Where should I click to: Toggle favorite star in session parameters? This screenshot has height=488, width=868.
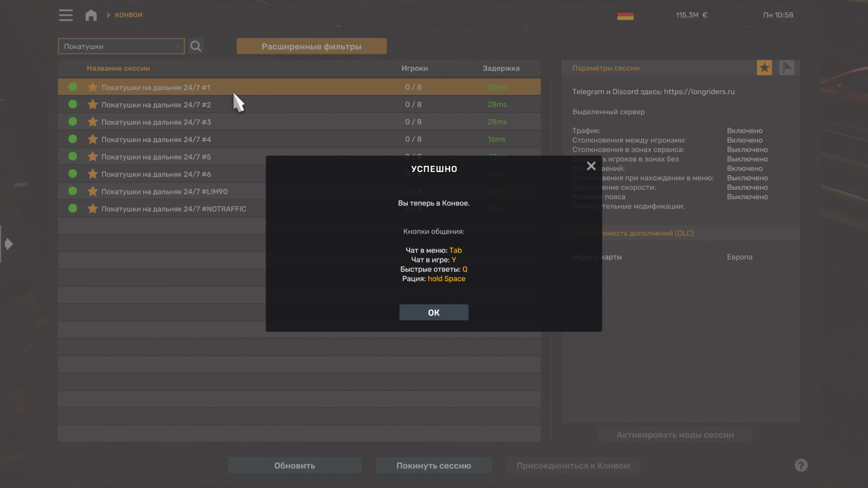(764, 68)
